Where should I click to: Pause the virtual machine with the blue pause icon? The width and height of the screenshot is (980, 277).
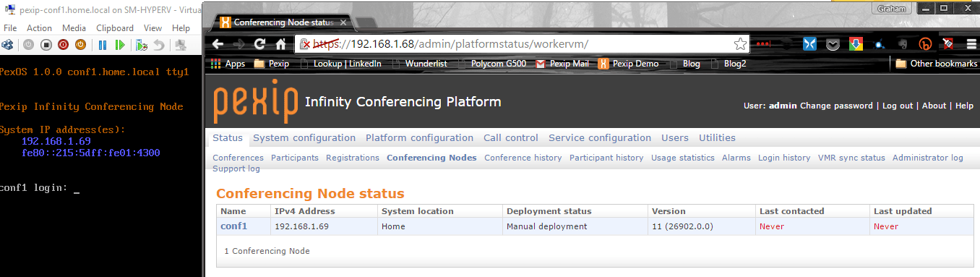pyautogui.click(x=103, y=45)
